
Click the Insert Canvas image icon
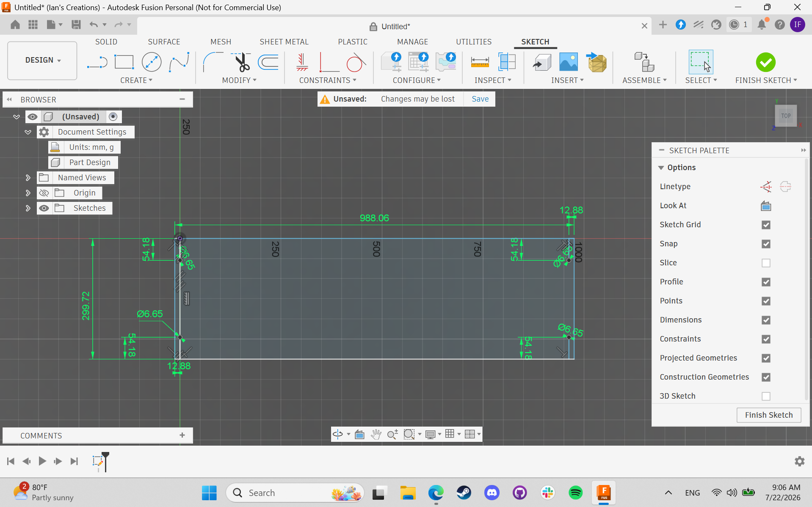[569, 62]
